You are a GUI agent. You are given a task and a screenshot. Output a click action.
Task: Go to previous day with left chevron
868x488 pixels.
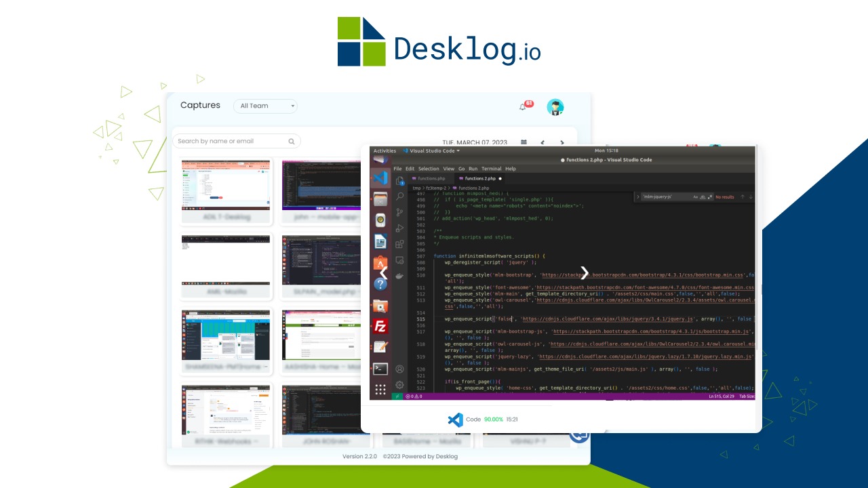[542, 142]
